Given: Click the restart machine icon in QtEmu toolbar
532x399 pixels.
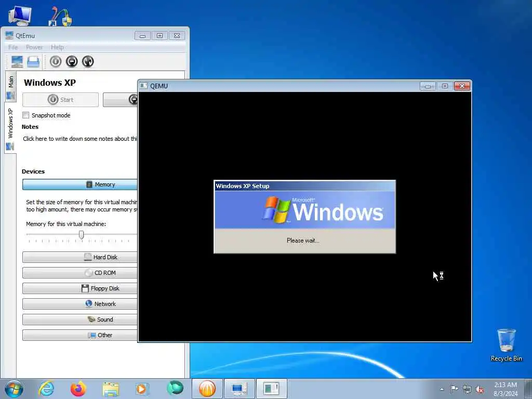Looking at the screenshot, I should [x=88, y=61].
